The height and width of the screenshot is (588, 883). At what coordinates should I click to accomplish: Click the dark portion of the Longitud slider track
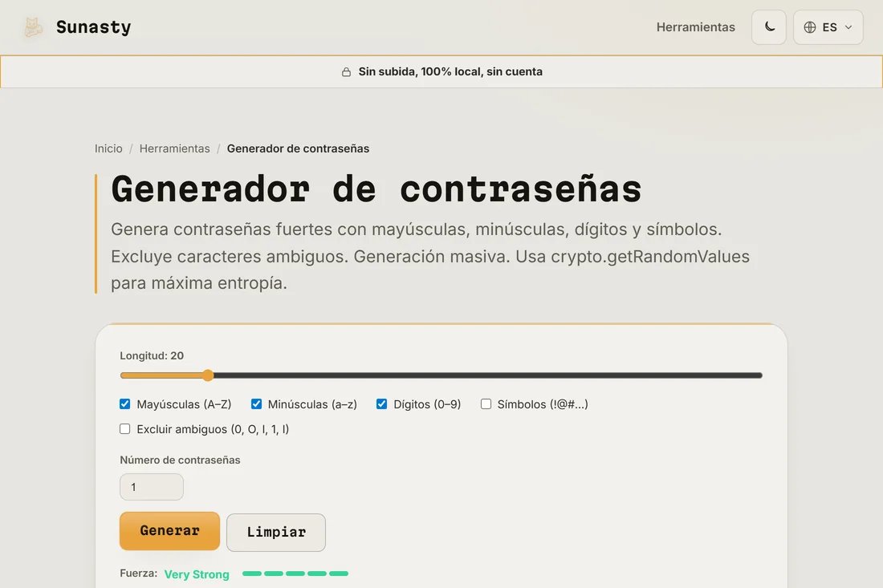click(488, 375)
